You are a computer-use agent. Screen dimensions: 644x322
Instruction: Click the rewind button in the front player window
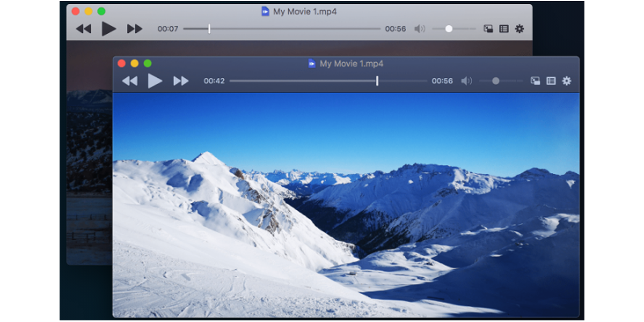[130, 81]
